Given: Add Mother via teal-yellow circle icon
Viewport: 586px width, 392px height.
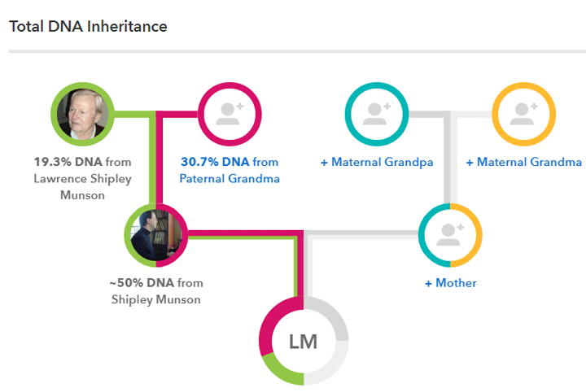Looking at the screenshot, I should pyautogui.click(x=450, y=235).
